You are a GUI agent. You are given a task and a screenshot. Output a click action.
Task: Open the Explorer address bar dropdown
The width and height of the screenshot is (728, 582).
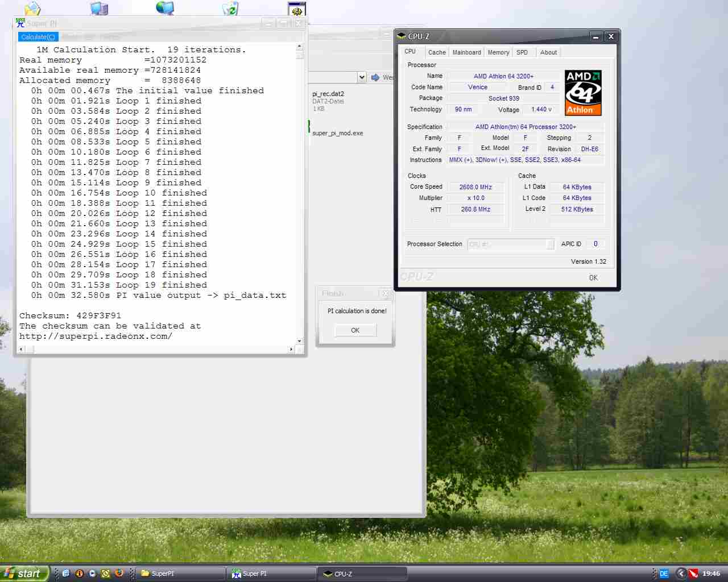point(362,77)
